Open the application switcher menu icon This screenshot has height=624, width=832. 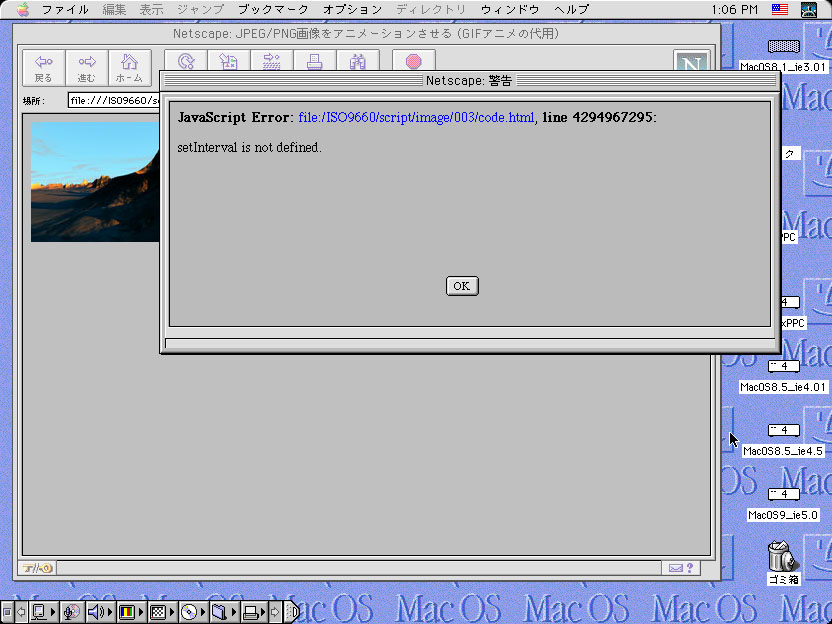pos(809,10)
